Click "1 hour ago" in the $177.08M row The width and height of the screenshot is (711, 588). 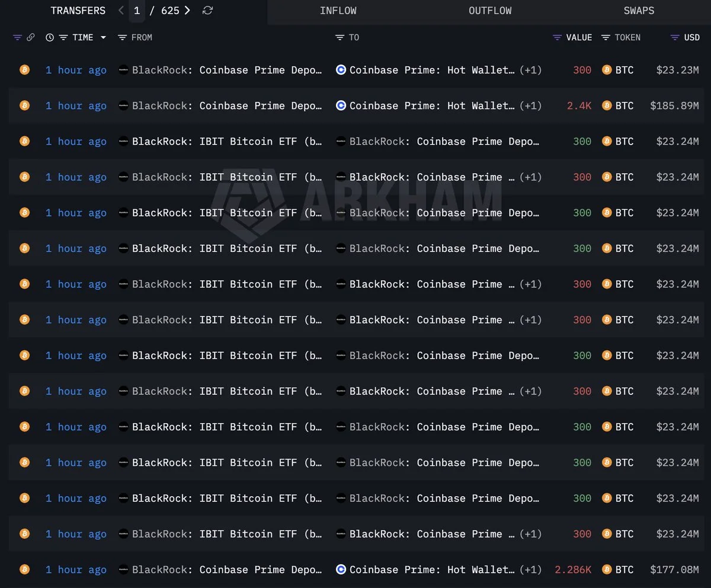coord(76,570)
